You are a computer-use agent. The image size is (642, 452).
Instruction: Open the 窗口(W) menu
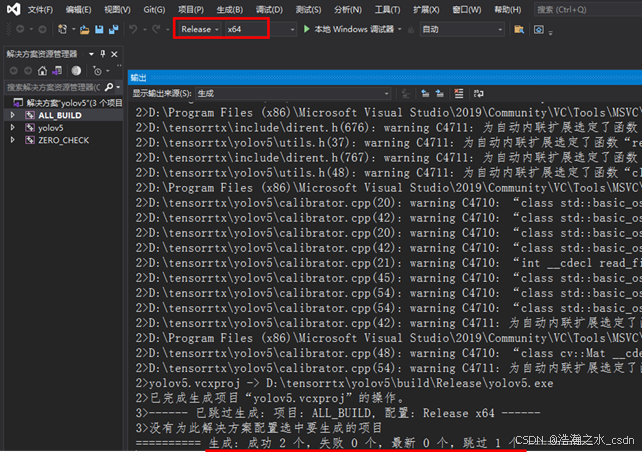tap(467, 9)
